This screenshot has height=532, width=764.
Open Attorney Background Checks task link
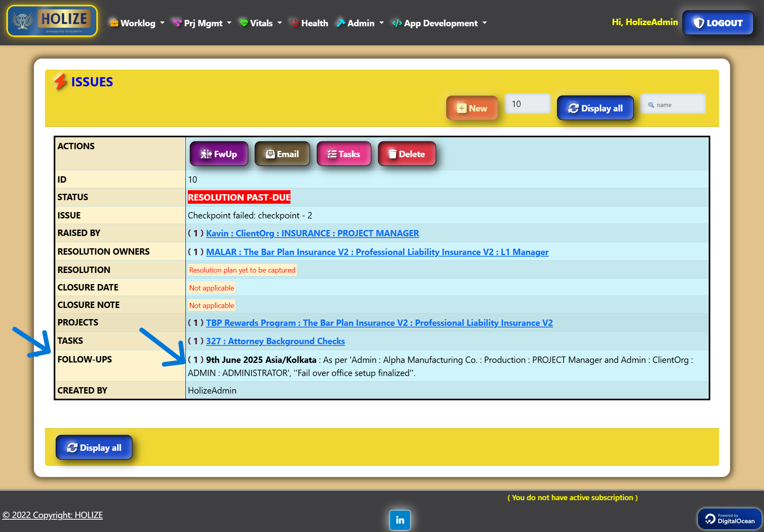pyautogui.click(x=275, y=341)
